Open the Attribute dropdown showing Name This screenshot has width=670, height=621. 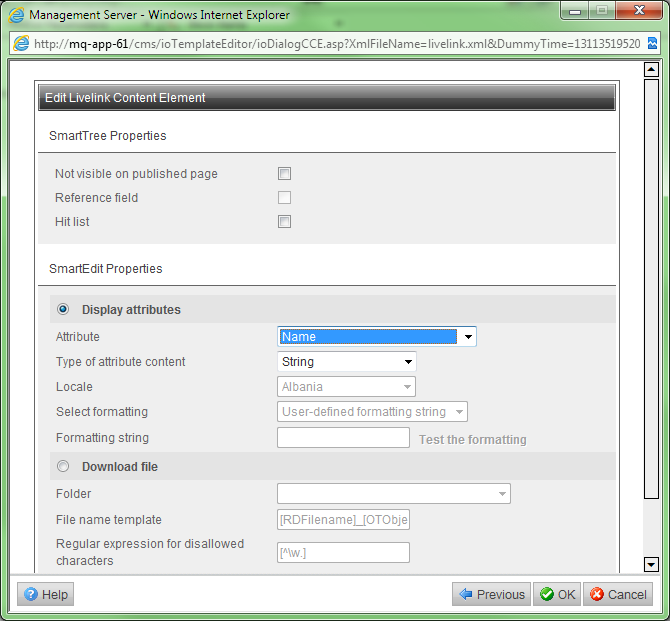tap(467, 338)
